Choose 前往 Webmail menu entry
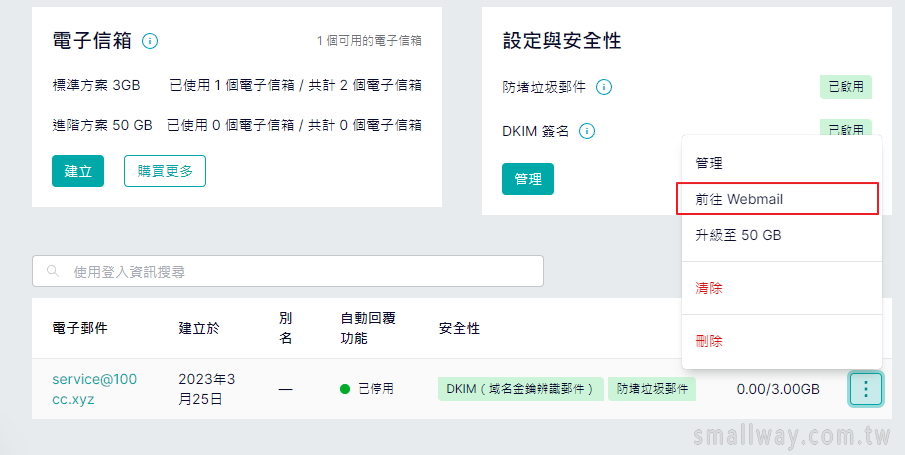Image resolution: width=905 pixels, height=455 pixels. pyautogui.click(x=777, y=199)
